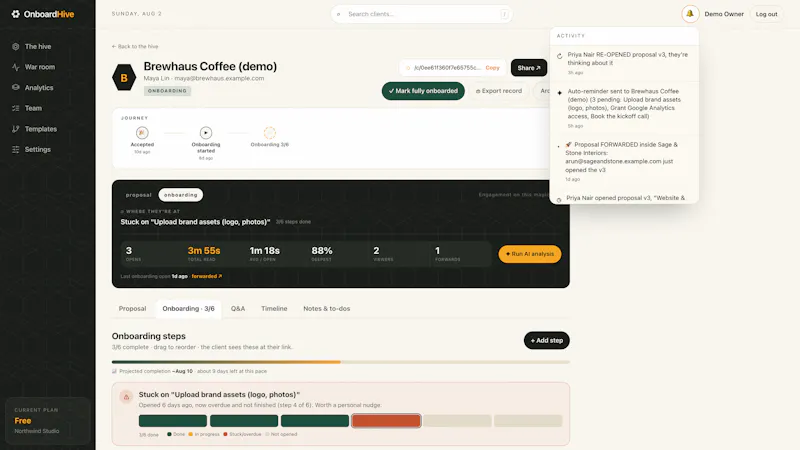Click Export record button

pyautogui.click(x=498, y=91)
